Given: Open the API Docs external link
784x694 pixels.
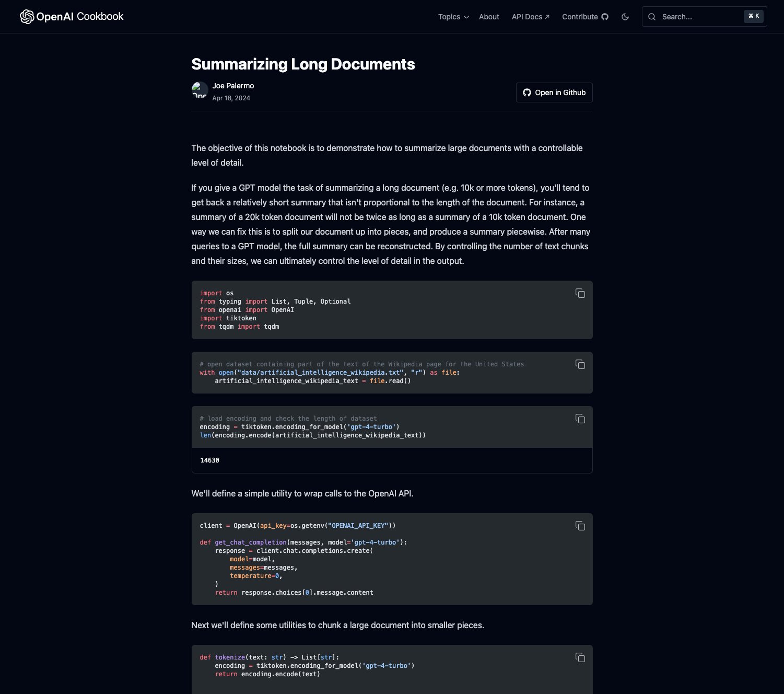Looking at the screenshot, I should 531,17.
